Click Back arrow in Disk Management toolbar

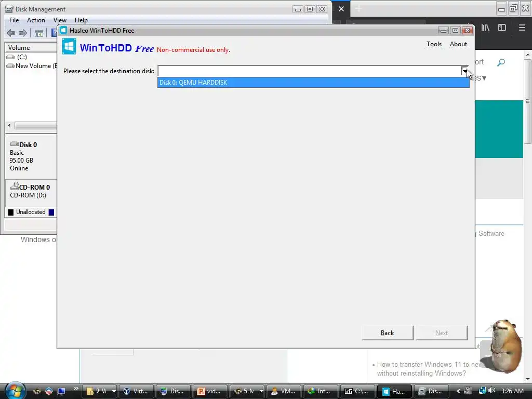tap(11, 33)
